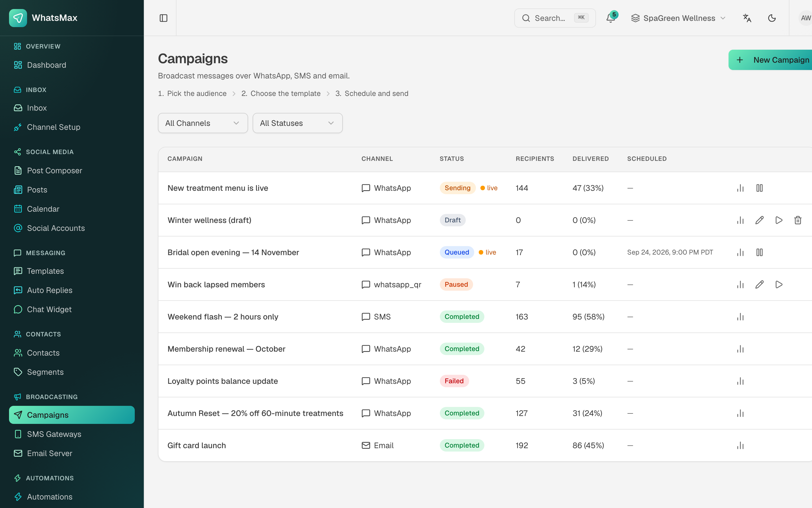Click the Paused status badge
Viewport: 812px width, 508px height.
tap(456, 284)
